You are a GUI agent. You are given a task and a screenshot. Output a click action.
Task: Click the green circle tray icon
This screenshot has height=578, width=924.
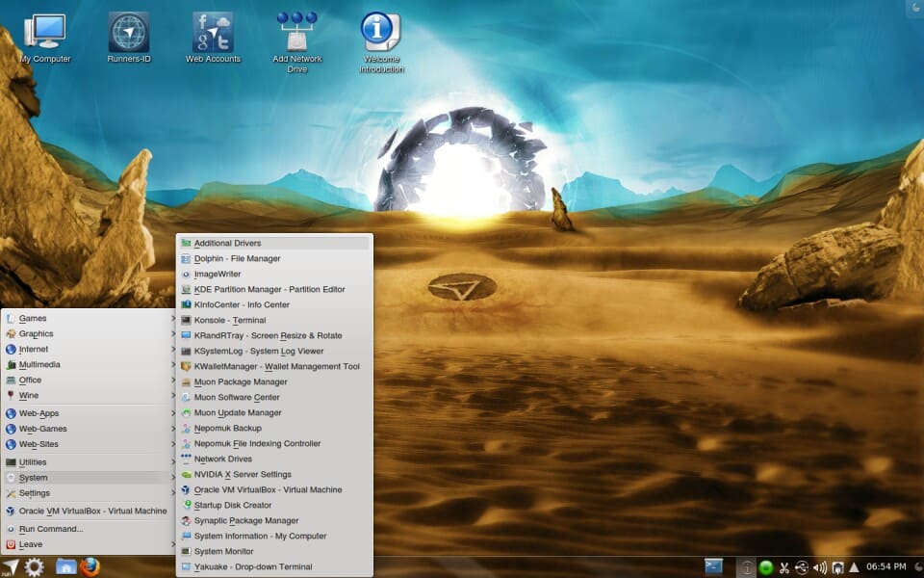(x=765, y=568)
